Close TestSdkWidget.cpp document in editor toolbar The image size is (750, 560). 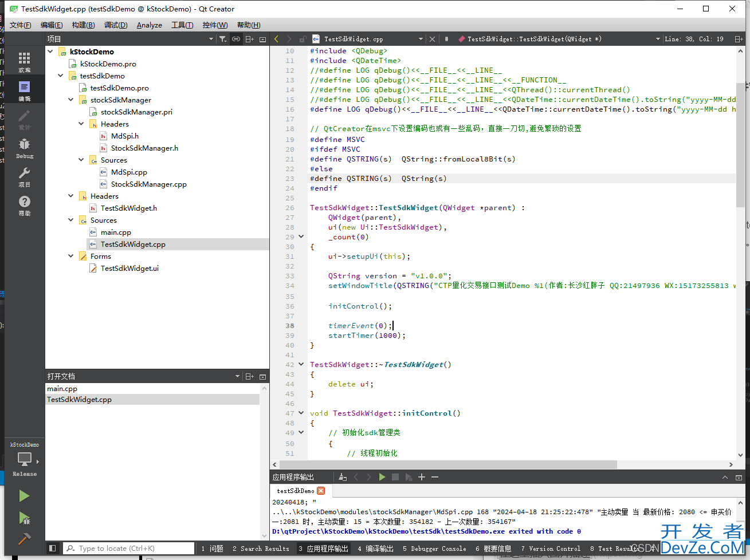433,39
